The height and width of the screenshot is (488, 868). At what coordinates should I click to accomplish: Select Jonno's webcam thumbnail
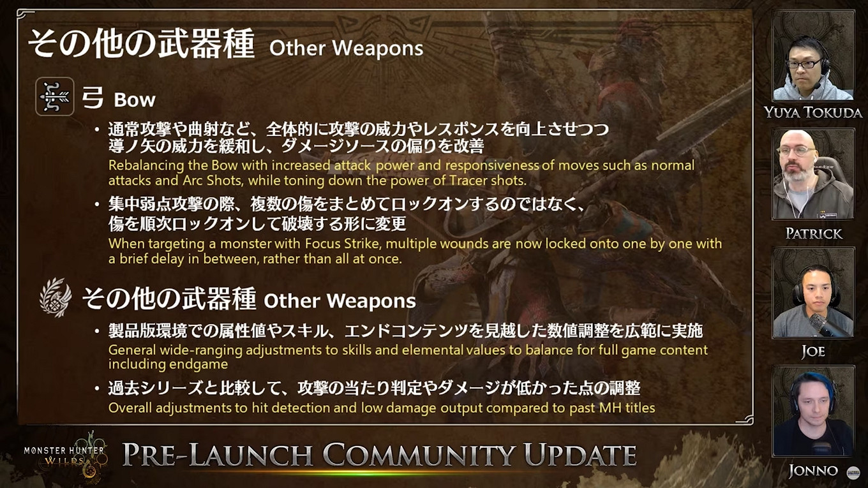814,411
